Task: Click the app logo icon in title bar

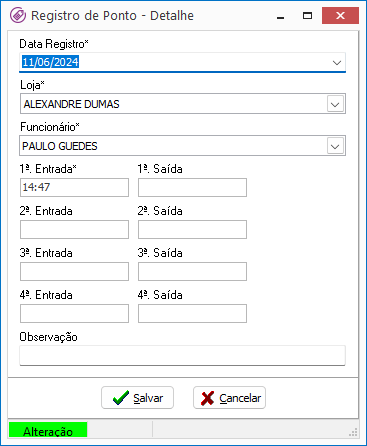Action: click(18, 15)
